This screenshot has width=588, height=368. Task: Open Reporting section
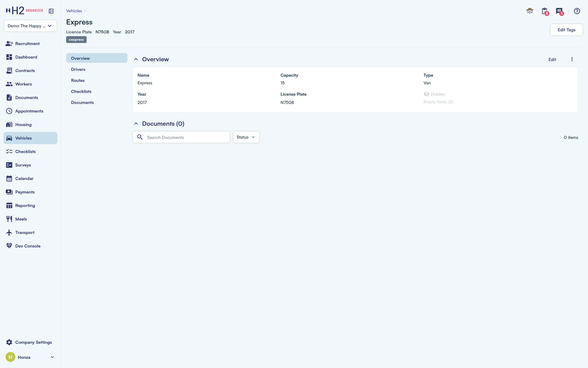click(x=31, y=205)
